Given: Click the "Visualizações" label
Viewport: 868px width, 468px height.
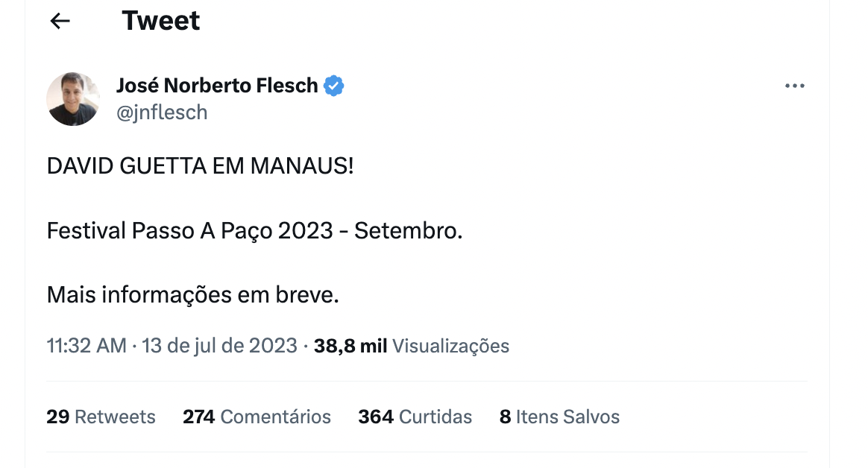Looking at the screenshot, I should pos(450,347).
